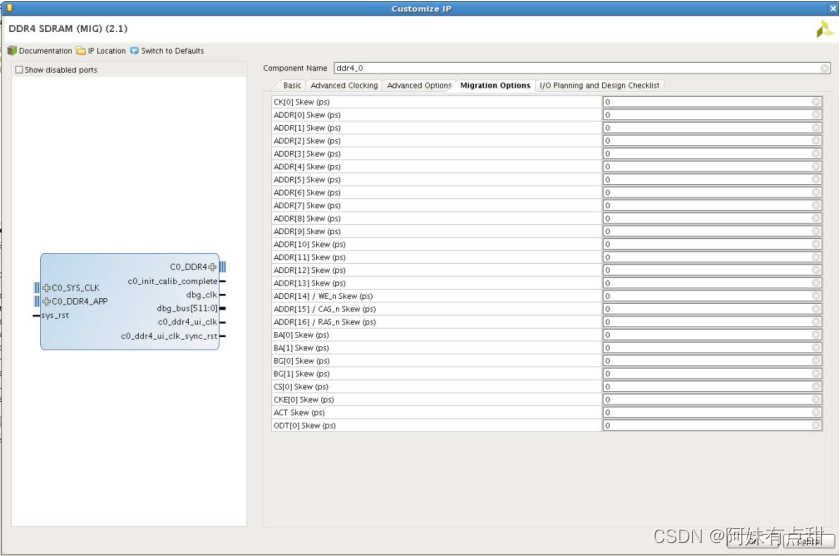This screenshot has width=840, height=556.
Task: Clear the ADDR[2] Skew value
Action: tap(815, 140)
